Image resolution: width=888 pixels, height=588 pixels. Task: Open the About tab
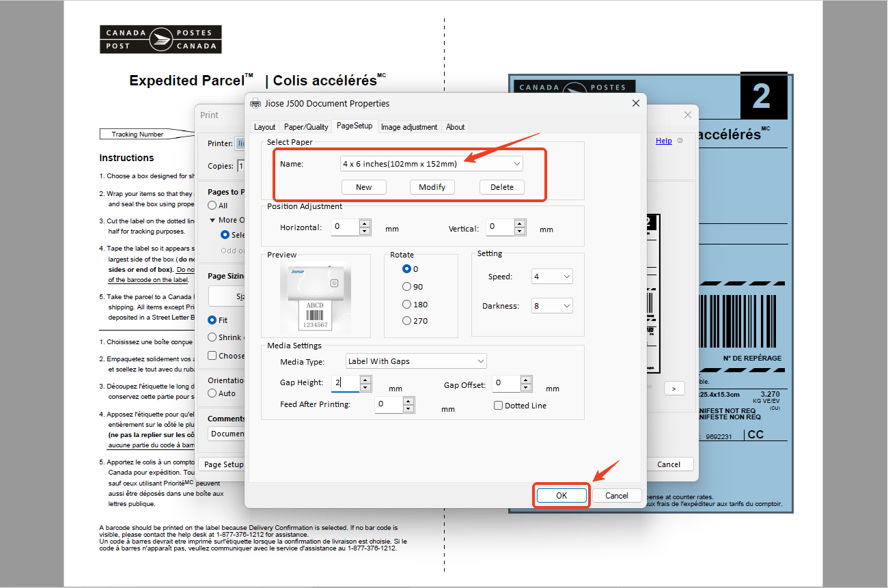click(455, 126)
